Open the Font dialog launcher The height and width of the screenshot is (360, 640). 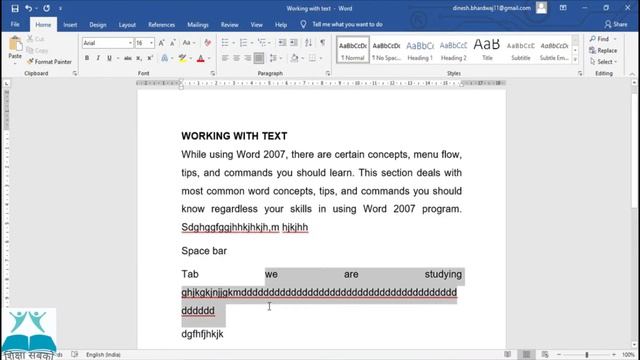(x=213, y=73)
